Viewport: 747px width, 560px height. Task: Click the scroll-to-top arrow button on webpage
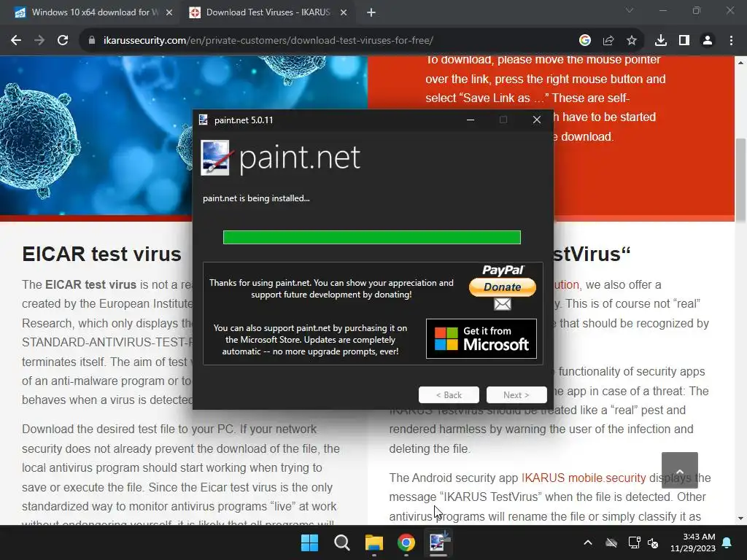(680, 470)
